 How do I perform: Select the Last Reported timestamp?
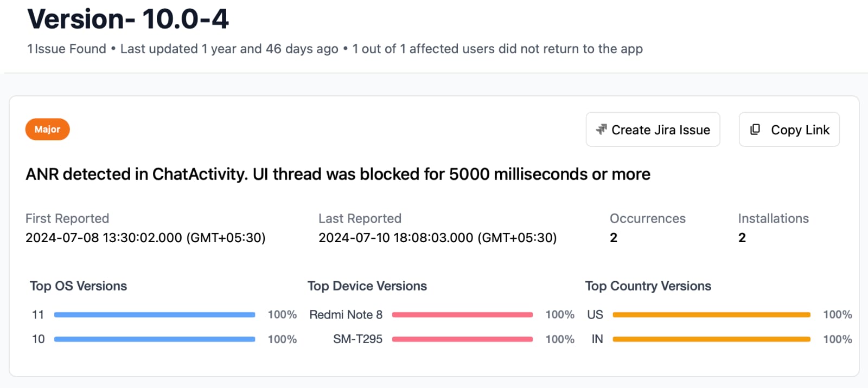(437, 237)
